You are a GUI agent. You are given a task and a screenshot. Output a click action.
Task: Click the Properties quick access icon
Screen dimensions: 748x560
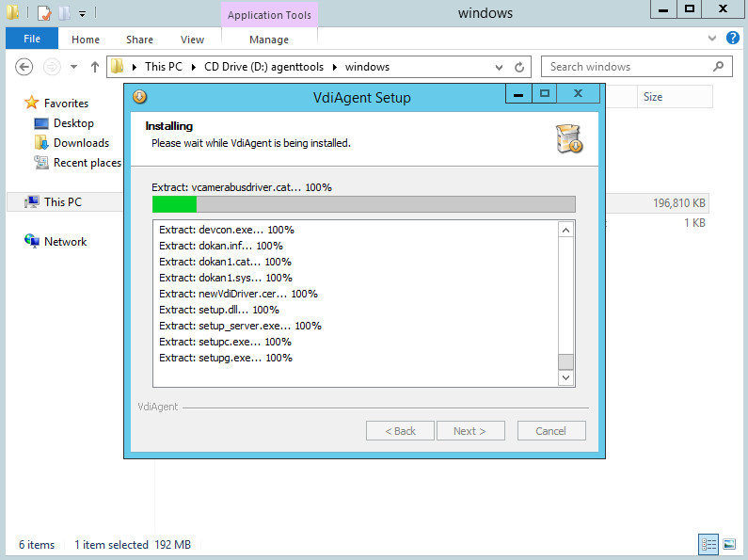point(44,13)
